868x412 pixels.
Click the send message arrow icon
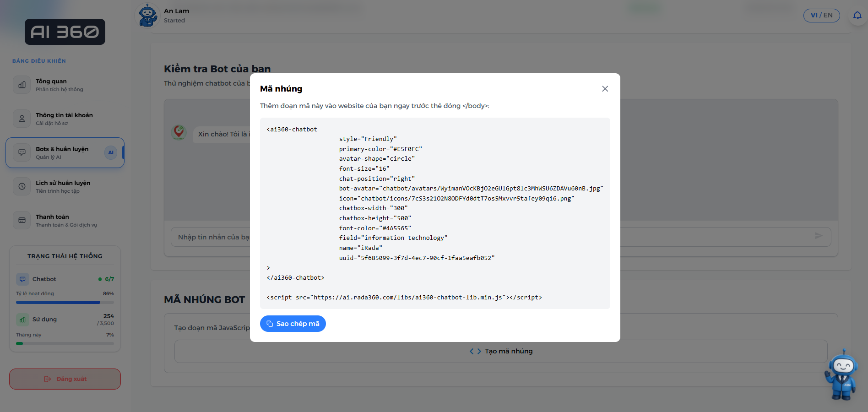[819, 236]
